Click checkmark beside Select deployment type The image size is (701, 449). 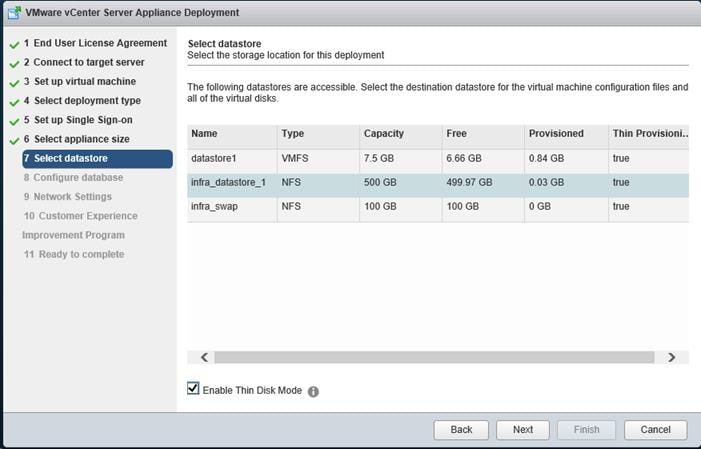pos(14,102)
